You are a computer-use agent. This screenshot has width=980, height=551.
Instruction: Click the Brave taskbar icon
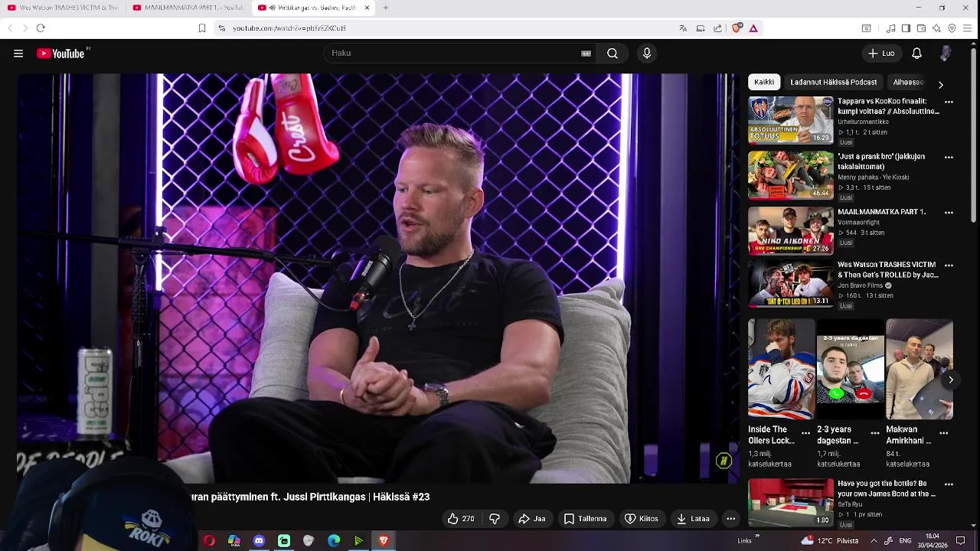point(384,541)
